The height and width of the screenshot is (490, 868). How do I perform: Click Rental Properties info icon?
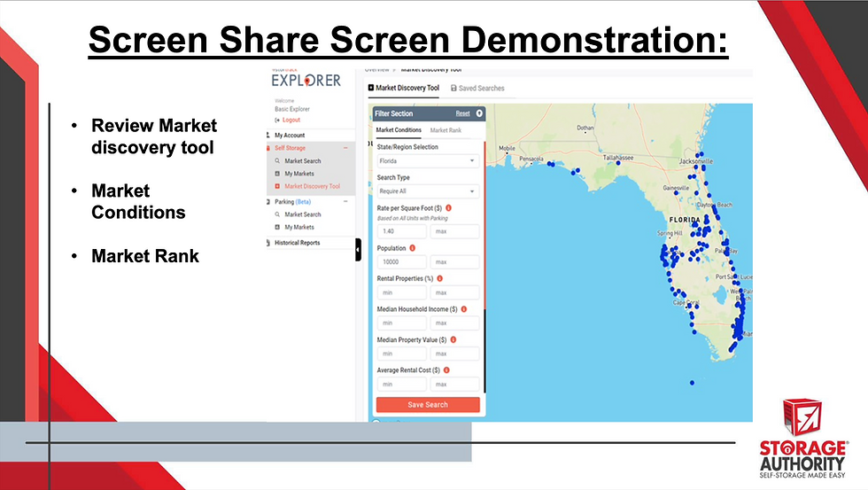click(x=440, y=278)
